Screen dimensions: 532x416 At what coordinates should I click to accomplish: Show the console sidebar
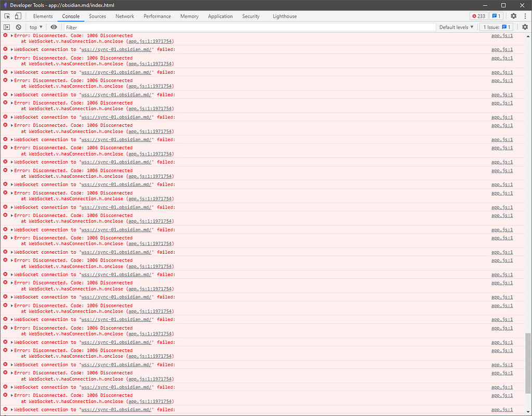[7, 27]
